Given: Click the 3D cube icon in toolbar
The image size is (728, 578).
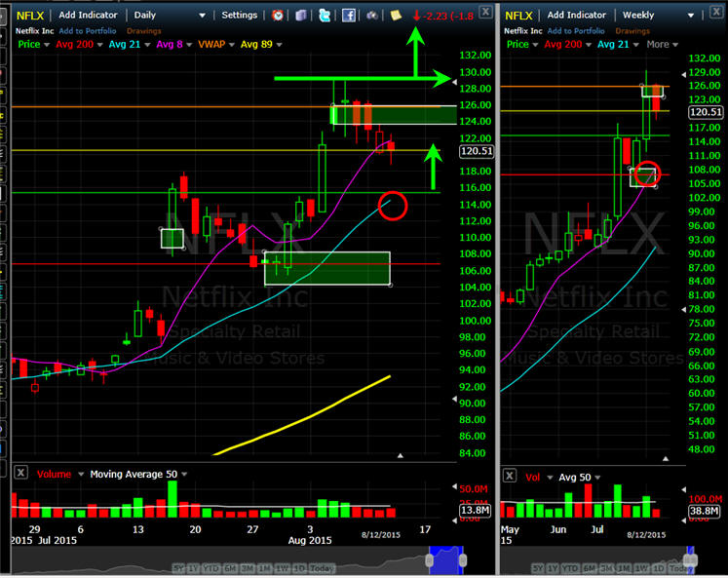Looking at the screenshot, I should [x=301, y=16].
